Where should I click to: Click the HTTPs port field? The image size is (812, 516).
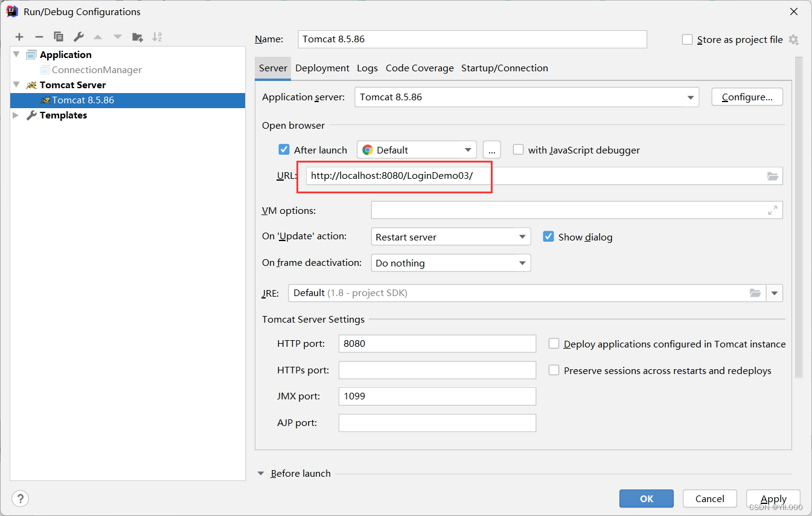click(x=438, y=370)
